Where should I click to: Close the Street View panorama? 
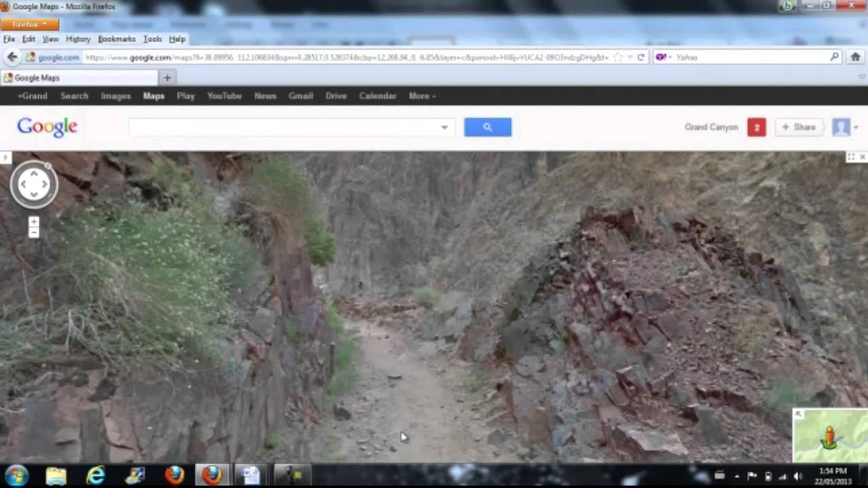pyautogui.click(x=862, y=157)
